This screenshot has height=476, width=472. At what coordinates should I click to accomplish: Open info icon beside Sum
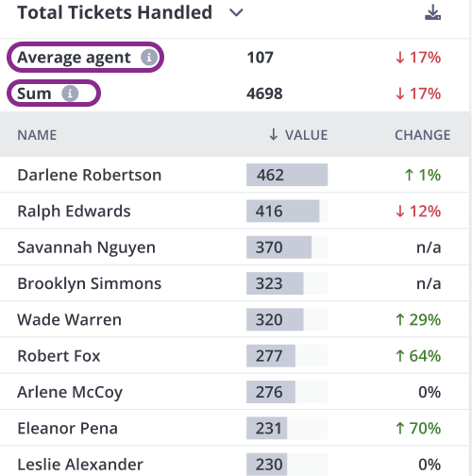point(70,93)
